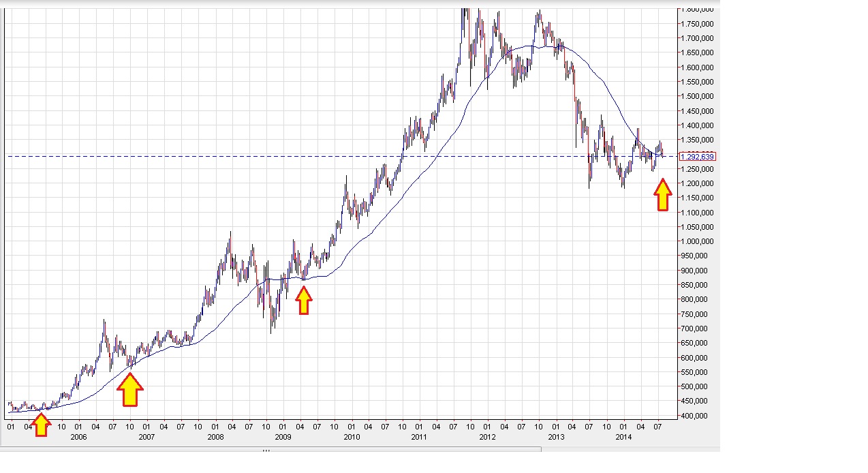The image size is (868, 473).
Task: Click the 1.600,000 price axis label
Action: coord(697,67)
